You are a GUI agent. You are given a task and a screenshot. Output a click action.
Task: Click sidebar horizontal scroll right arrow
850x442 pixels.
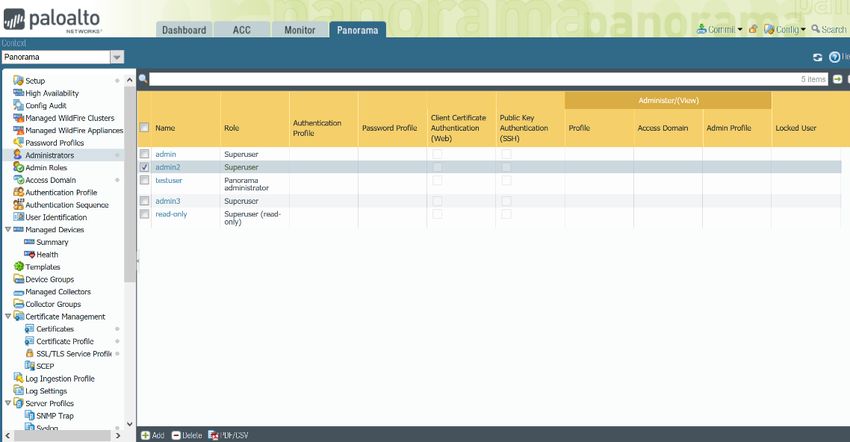pos(118,435)
